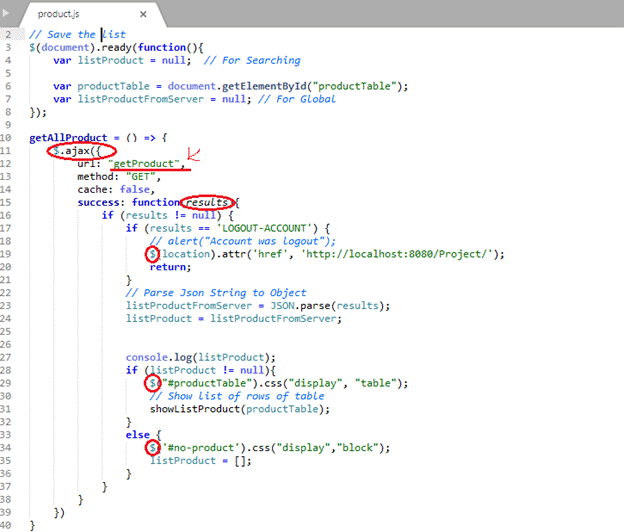The height and width of the screenshot is (532, 624).
Task: Click '$.ajax({' on line 11
Action: click(x=77, y=151)
